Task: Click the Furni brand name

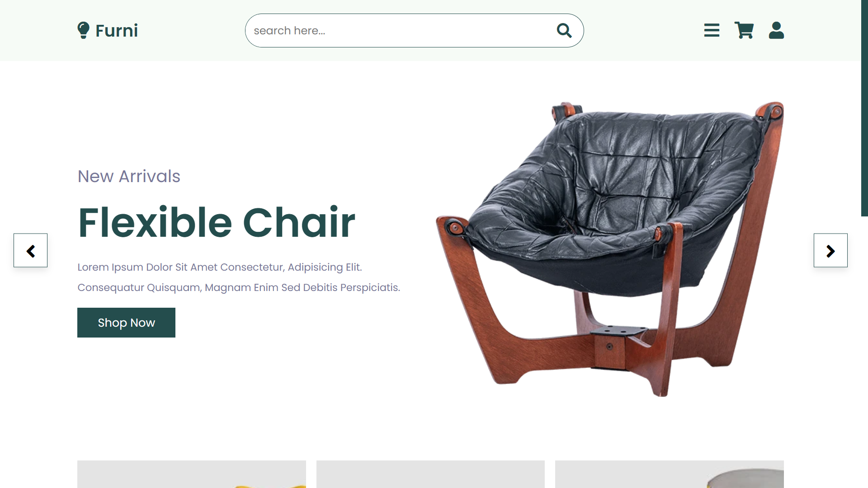Action: point(117,31)
